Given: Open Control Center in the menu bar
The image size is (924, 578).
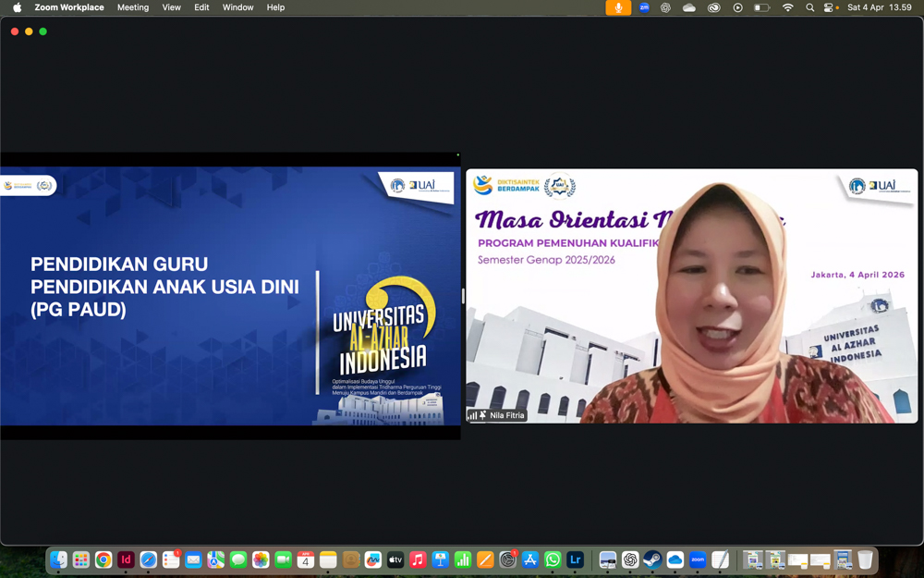Looking at the screenshot, I should coord(830,7).
